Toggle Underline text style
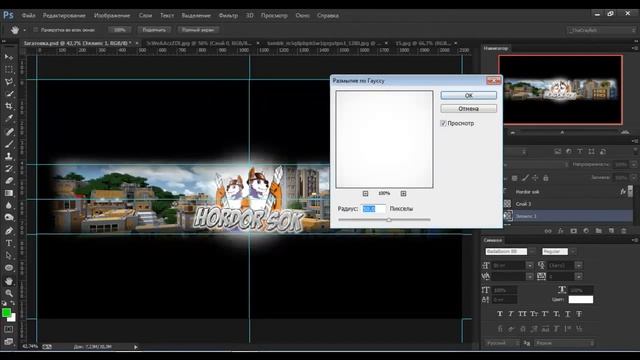Screen dimensions: 640x360 point(568,314)
